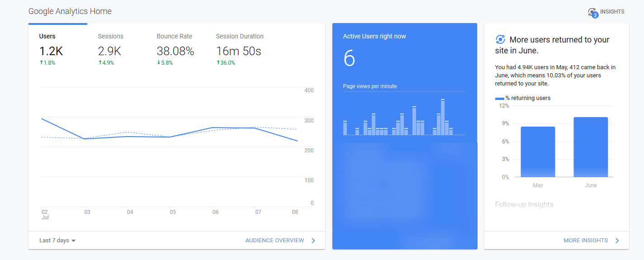Click the 12% y-axis label on returning chart
This screenshot has height=260, width=644.
tap(504, 106)
